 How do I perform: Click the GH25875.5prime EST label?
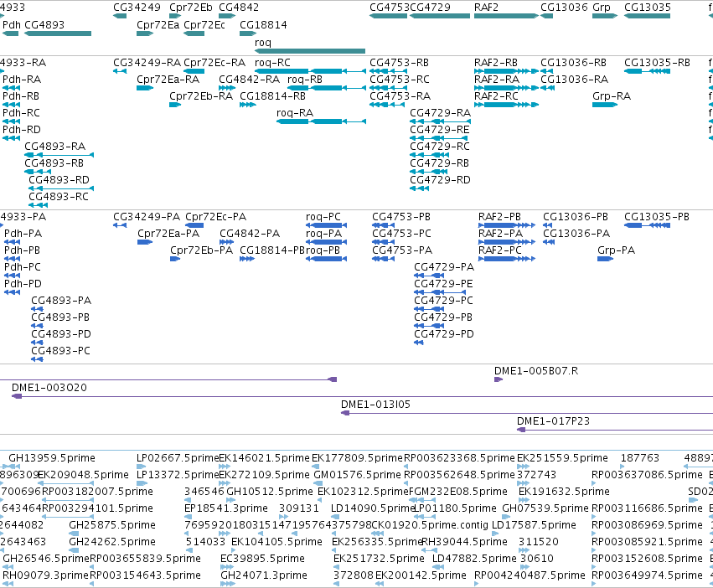(x=112, y=525)
